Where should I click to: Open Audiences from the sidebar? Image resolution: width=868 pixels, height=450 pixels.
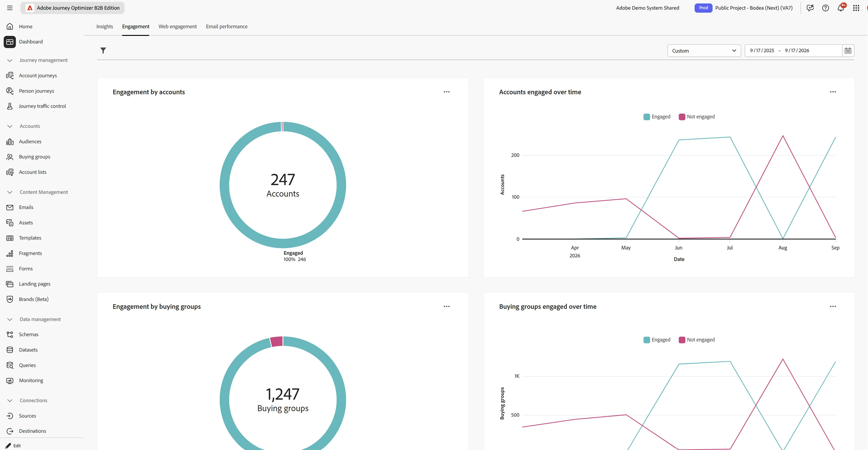30,142
